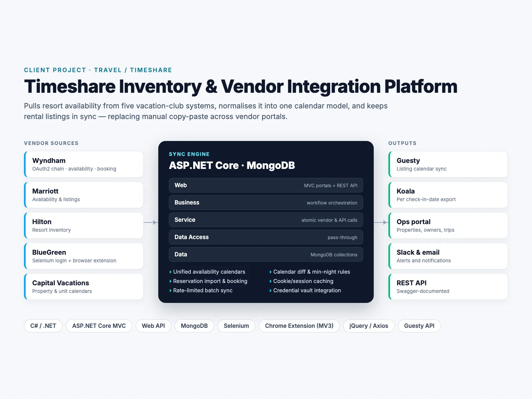
Task: Click the Slack & email alerts card
Action: [448, 256]
